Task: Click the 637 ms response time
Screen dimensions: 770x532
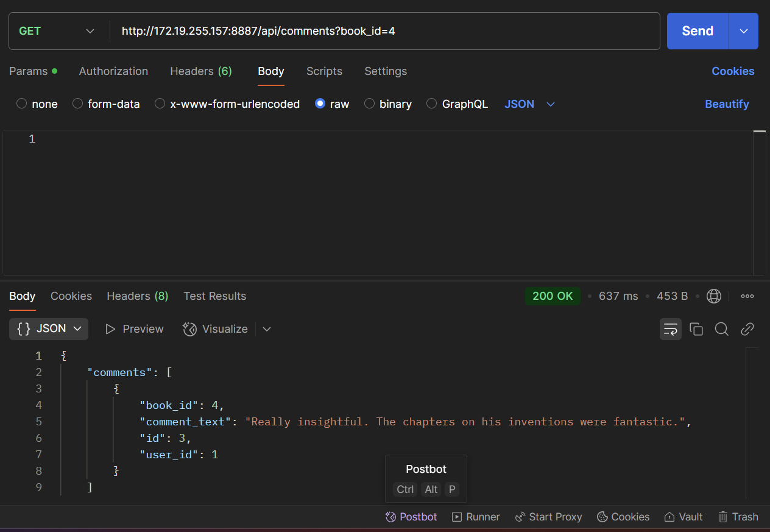Action: (x=618, y=296)
